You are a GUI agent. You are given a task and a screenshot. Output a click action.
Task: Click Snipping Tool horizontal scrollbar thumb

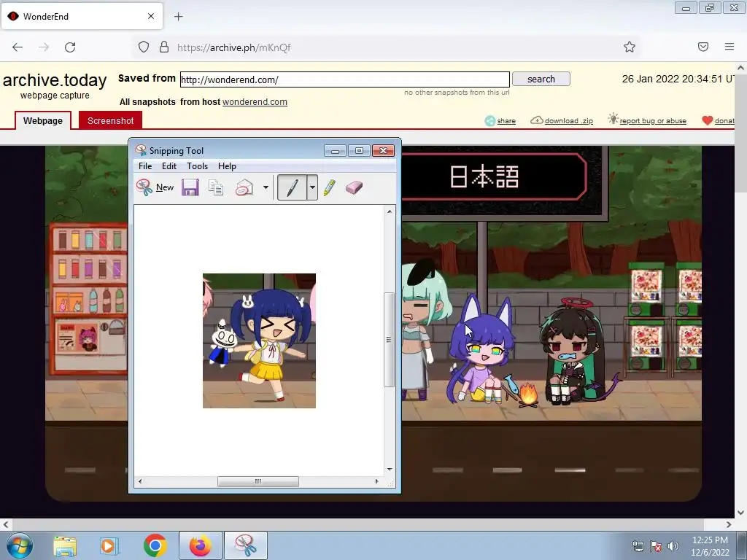[x=258, y=481]
